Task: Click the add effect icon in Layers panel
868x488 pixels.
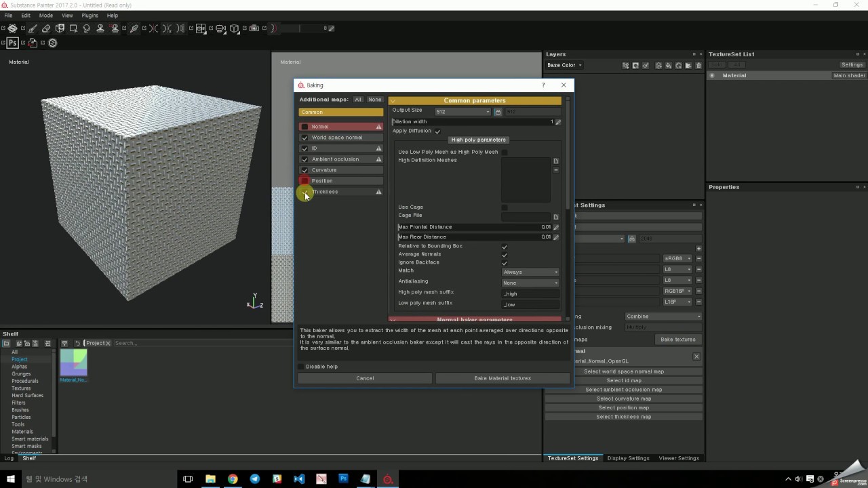Action: [x=625, y=66]
